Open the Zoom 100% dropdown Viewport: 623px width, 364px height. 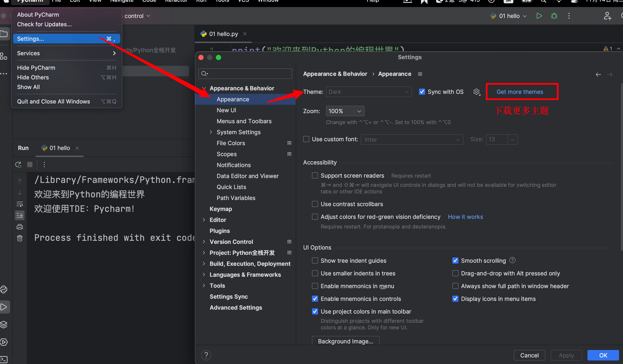pyautogui.click(x=345, y=111)
